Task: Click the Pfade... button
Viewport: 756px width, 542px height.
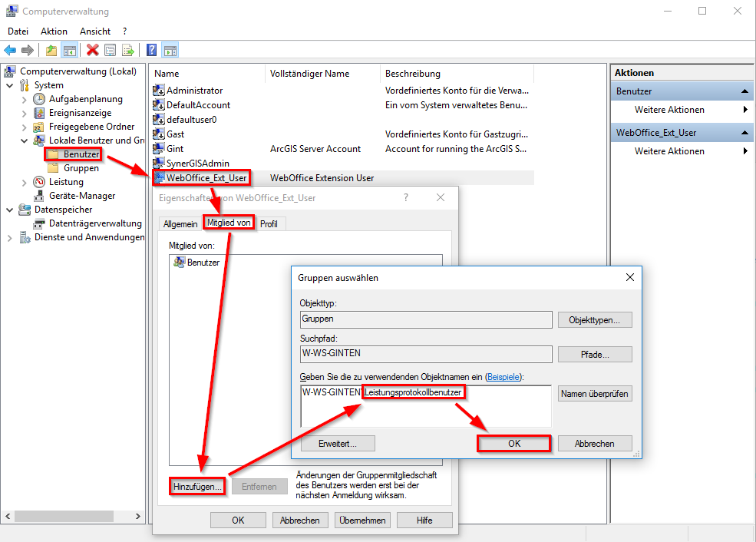Action: [x=595, y=355]
